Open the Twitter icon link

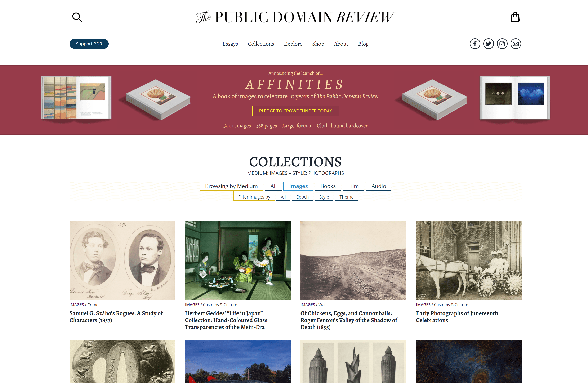click(489, 44)
